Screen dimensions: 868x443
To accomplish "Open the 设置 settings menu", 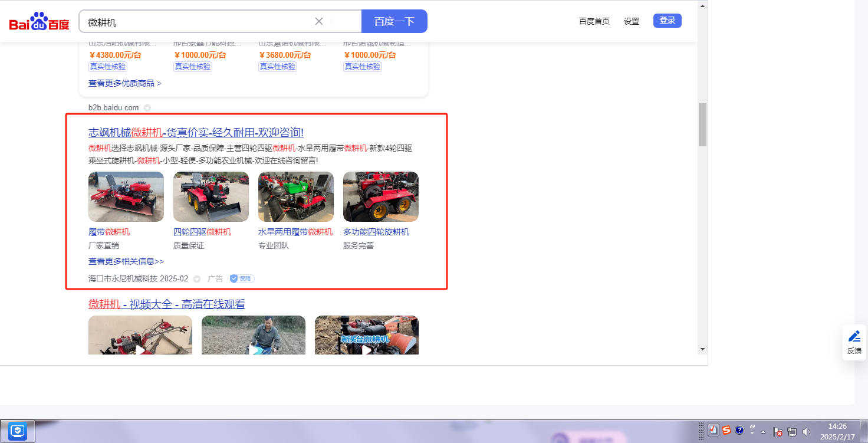I will pyautogui.click(x=632, y=21).
